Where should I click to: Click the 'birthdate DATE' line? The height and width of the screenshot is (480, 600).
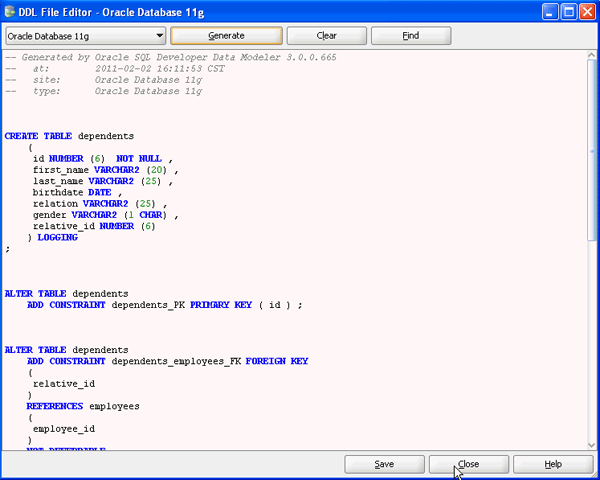[77, 192]
